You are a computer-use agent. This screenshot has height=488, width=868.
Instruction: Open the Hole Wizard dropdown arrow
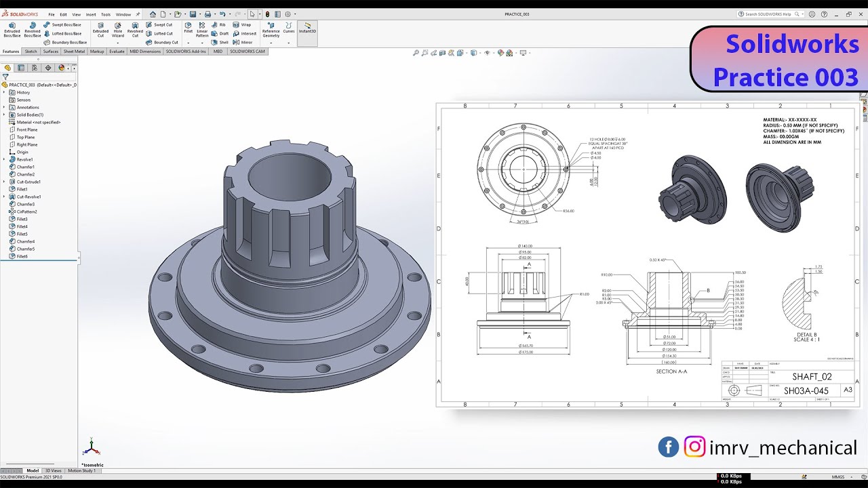118,43
